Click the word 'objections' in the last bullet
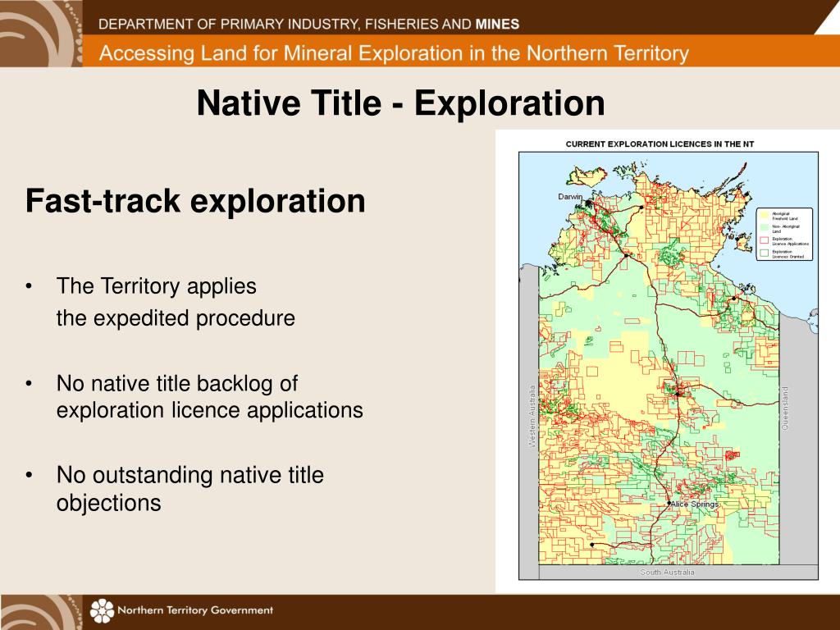840x630 pixels. 109,504
